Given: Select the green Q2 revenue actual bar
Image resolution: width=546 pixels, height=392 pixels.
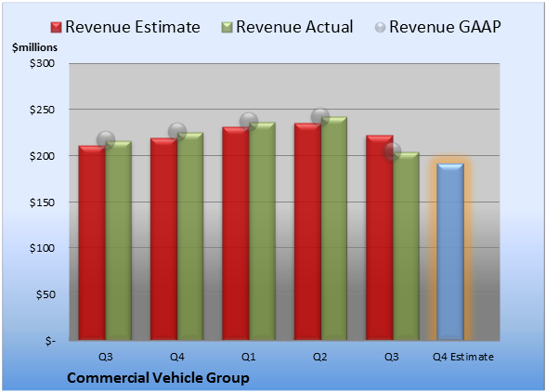Looking at the screenshot, I should click(x=334, y=229).
